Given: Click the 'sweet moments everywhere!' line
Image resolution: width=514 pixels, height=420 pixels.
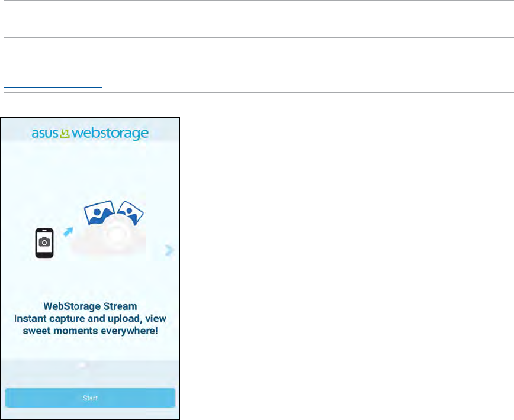Looking at the screenshot, I should (90, 331).
